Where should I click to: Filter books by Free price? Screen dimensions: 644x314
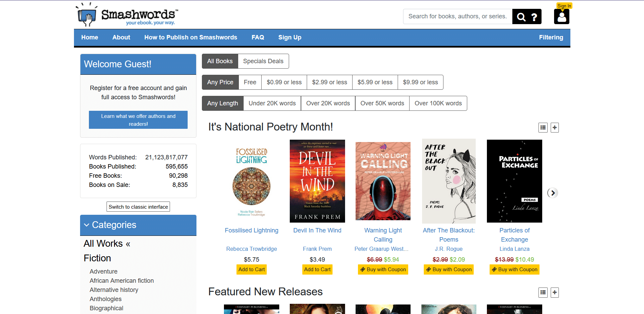(250, 82)
